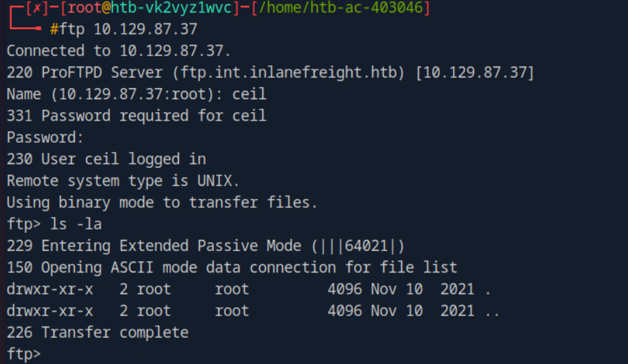This screenshot has width=628, height=364.
Task: Click the bracketed [10.129.87.37] IP address
Action: [x=475, y=72]
